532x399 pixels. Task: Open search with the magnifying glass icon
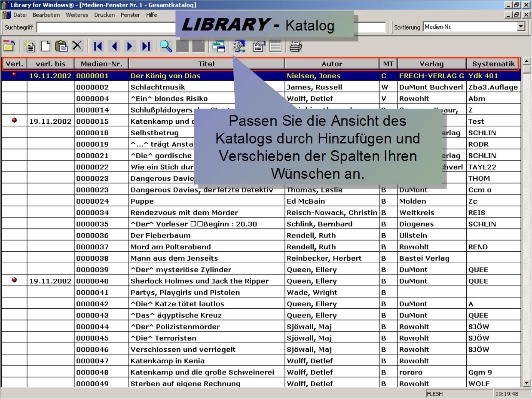pos(166,46)
